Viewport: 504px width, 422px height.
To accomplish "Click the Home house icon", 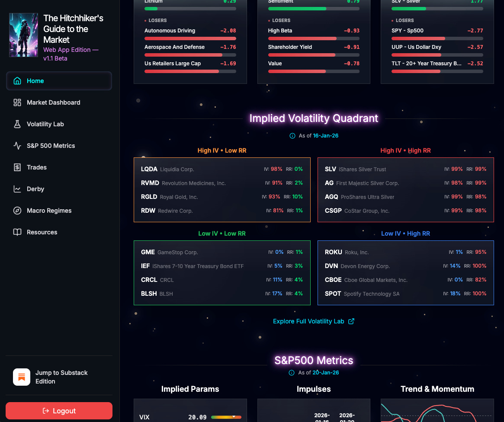I will click(x=17, y=81).
